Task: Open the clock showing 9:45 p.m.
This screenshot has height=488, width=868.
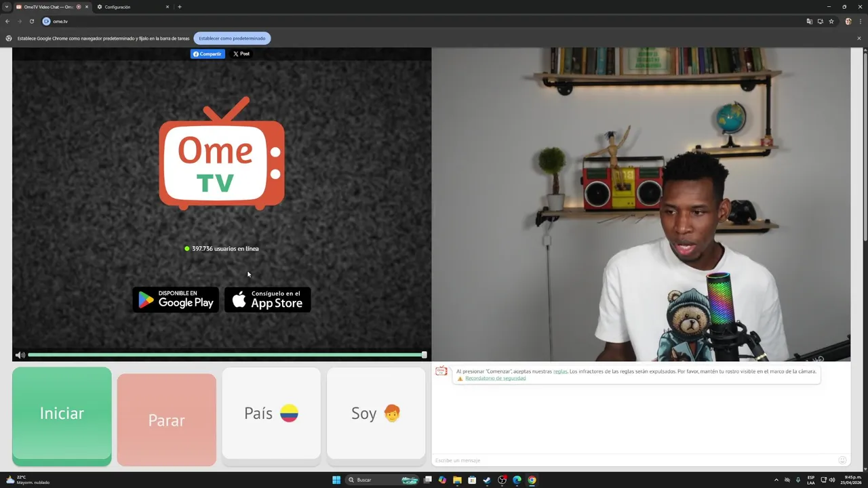Action: tap(852, 480)
